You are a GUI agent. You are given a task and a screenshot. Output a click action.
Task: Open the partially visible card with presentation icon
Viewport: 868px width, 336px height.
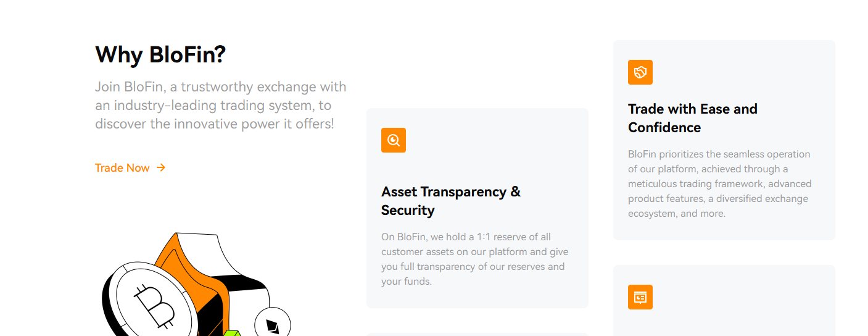724,301
